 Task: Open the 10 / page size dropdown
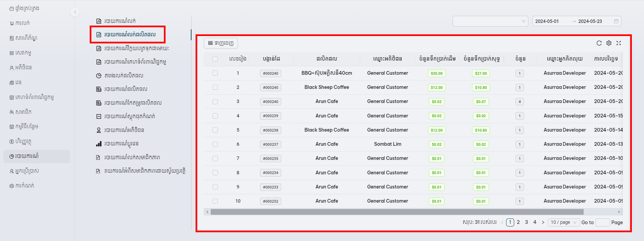point(563,222)
